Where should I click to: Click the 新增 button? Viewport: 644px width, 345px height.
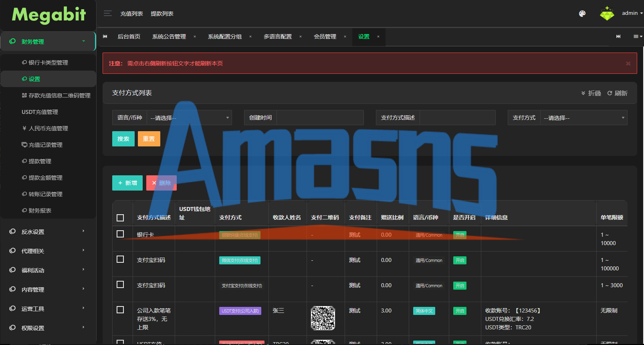pyautogui.click(x=127, y=183)
